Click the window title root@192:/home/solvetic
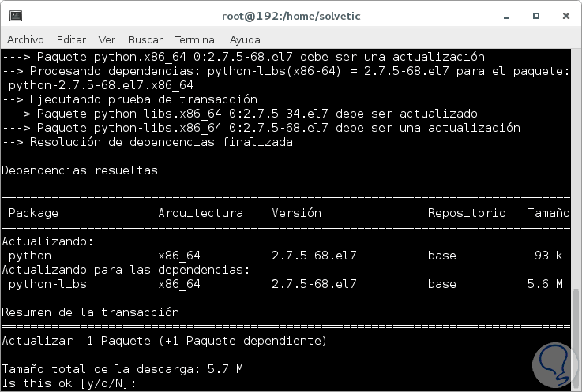This screenshot has width=582, height=392. [291, 16]
